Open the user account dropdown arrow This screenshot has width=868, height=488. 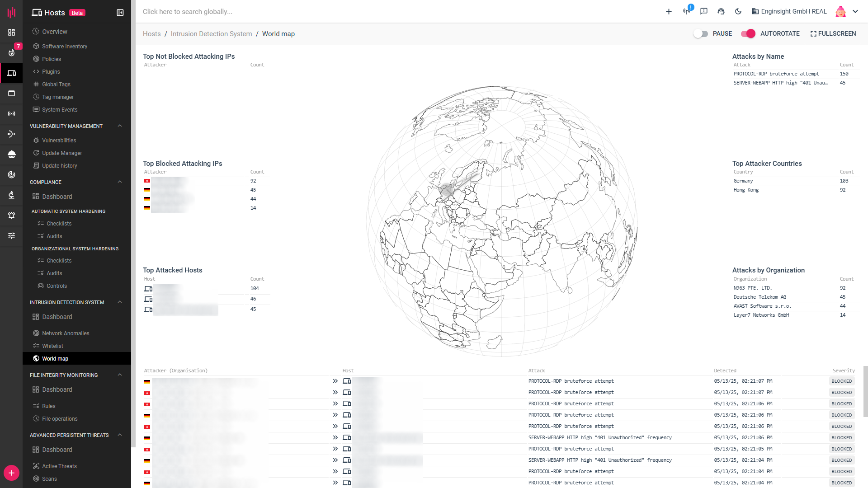click(855, 12)
